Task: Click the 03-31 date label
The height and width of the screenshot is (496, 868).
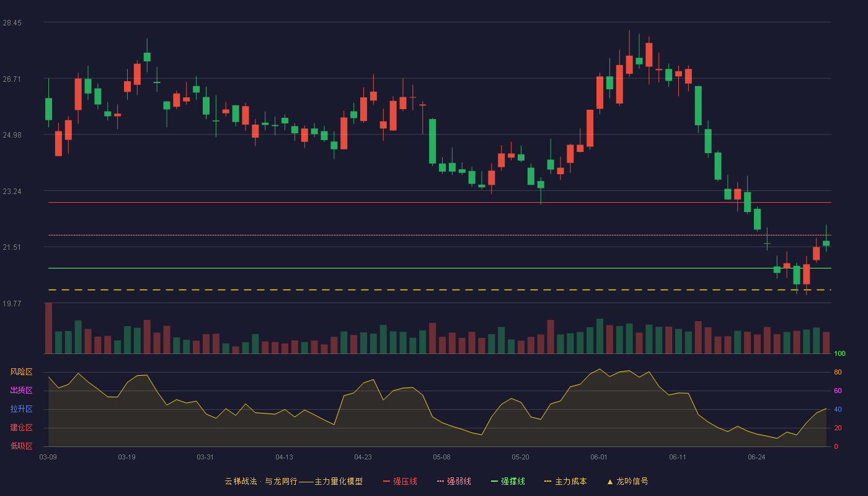Action: click(x=205, y=457)
